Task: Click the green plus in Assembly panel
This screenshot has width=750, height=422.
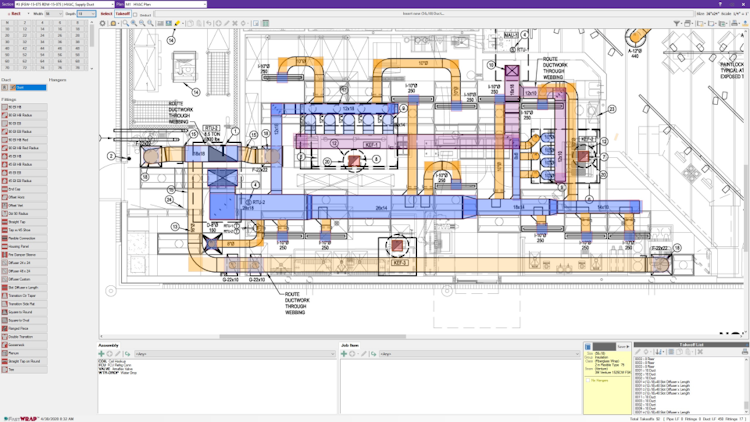Action: click(101, 354)
